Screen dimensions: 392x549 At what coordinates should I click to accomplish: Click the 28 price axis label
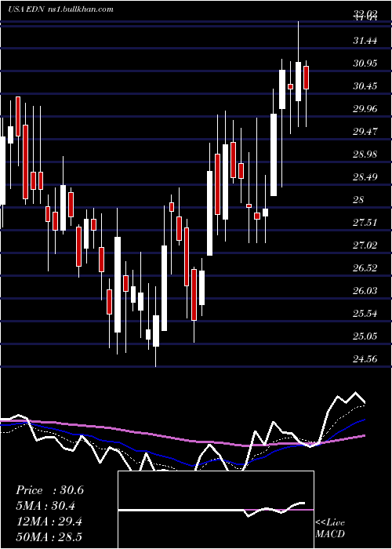pyautogui.click(x=358, y=200)
